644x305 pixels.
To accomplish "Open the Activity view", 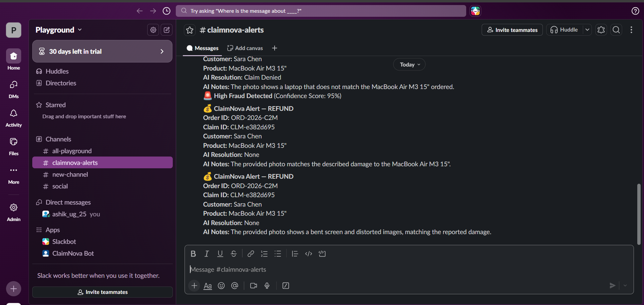I will (14, 118).
